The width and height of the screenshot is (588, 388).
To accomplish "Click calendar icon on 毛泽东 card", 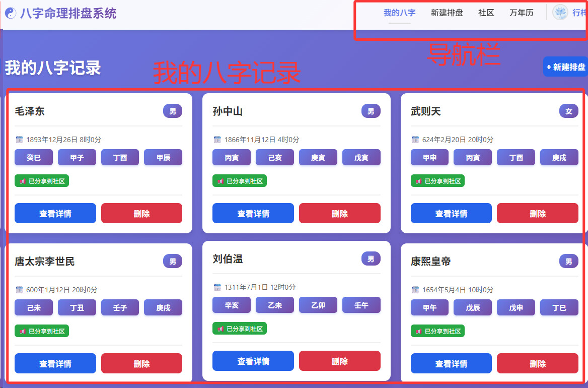I will 20,140.
